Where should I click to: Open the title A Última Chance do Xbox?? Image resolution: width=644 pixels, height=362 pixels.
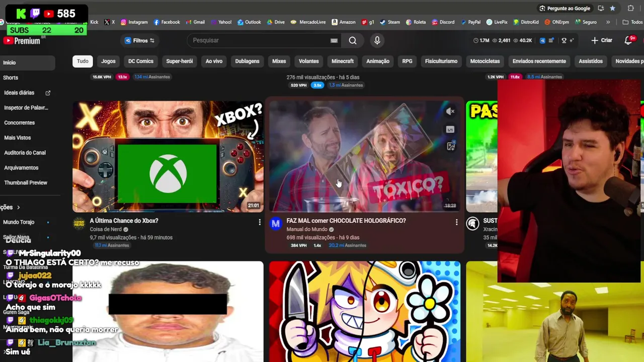click(x=124, y=221)
